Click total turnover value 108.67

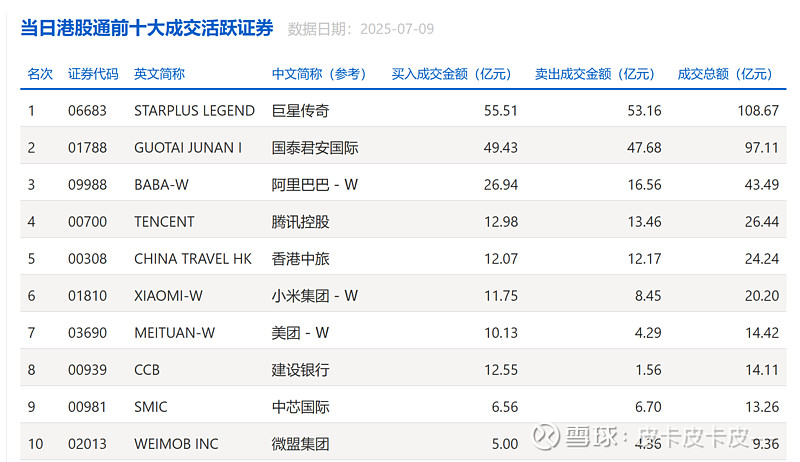pyautogui.click(x=758, y=111)
